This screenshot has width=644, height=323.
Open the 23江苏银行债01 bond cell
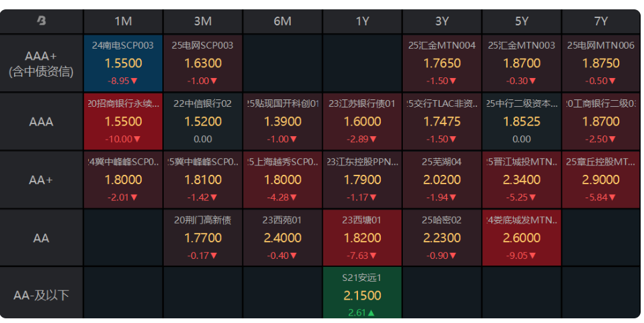pyautogui.click(x=362, y=121)
